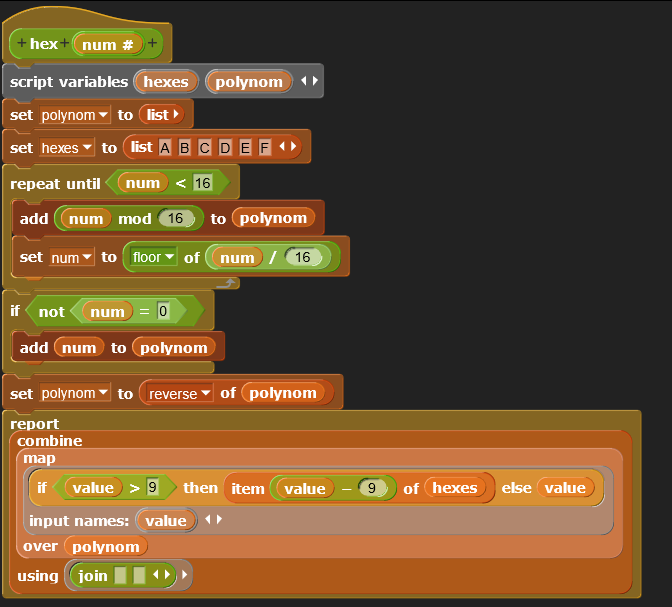Click the 16 field in division block
Image resolution: width=672 pixels, height=607 pixels.
coord(303,257)
